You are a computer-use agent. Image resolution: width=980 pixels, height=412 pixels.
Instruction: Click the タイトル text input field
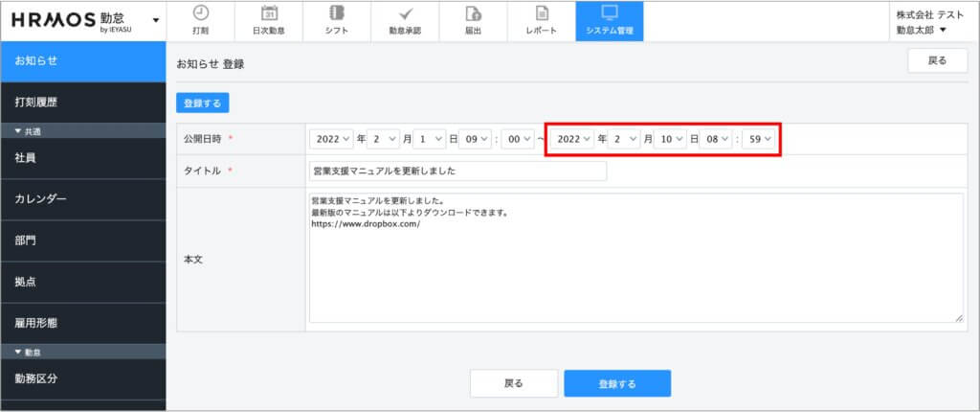pyautogui.click(x=457, y=171)
